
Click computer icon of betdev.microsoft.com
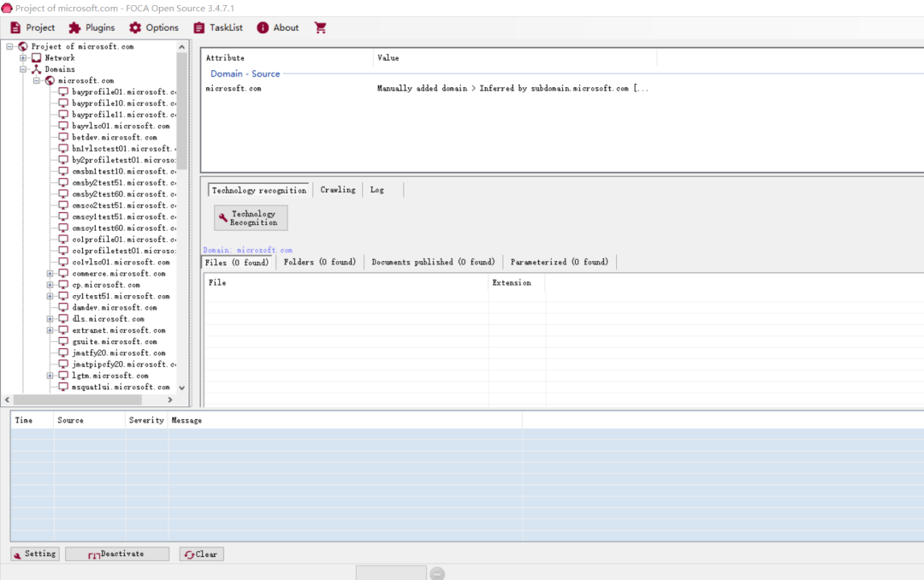[x=63, y=138]
